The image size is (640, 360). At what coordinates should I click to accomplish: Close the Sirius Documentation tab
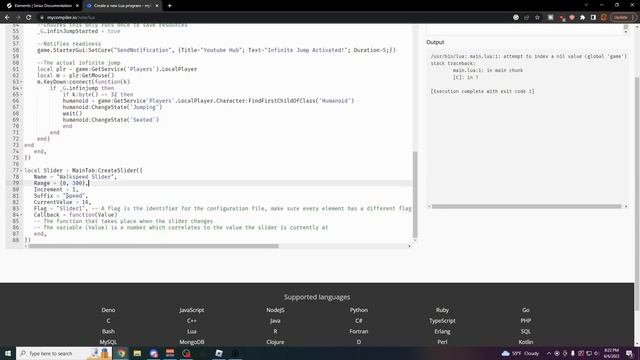pyautogui.click(x=77, y=6)
